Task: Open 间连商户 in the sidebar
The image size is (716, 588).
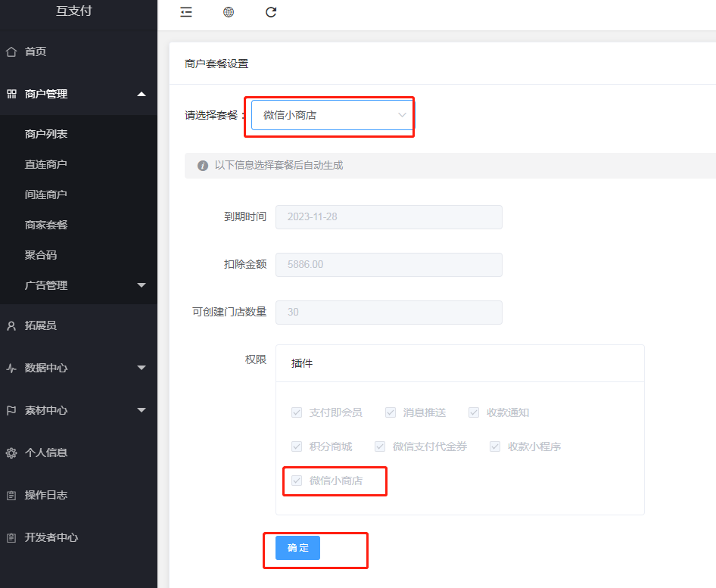Action: [46, 195]
